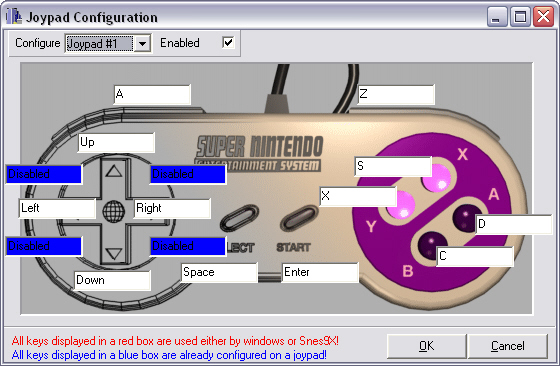Click the Right direction key field
The image size is (560, 366).
click(x=172, y=208)
